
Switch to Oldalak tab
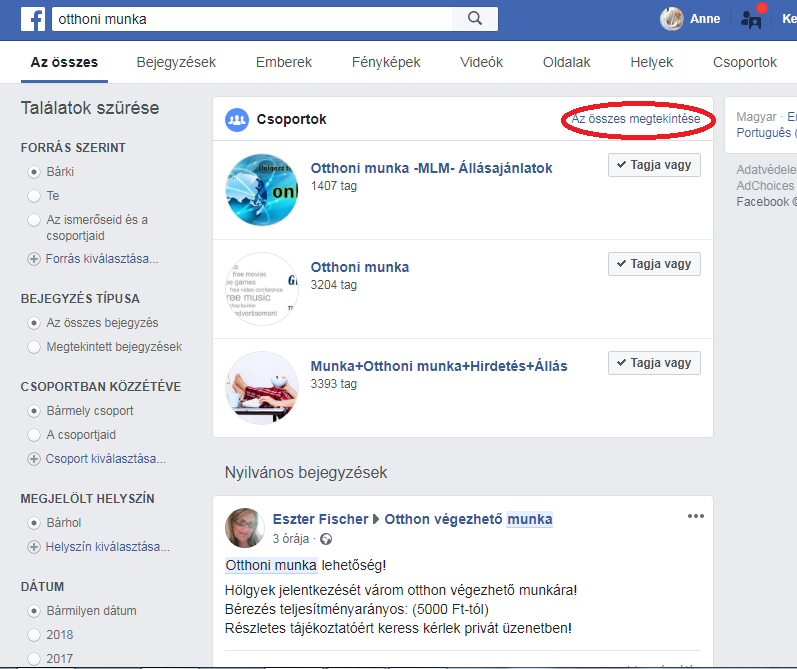(566, 62)
